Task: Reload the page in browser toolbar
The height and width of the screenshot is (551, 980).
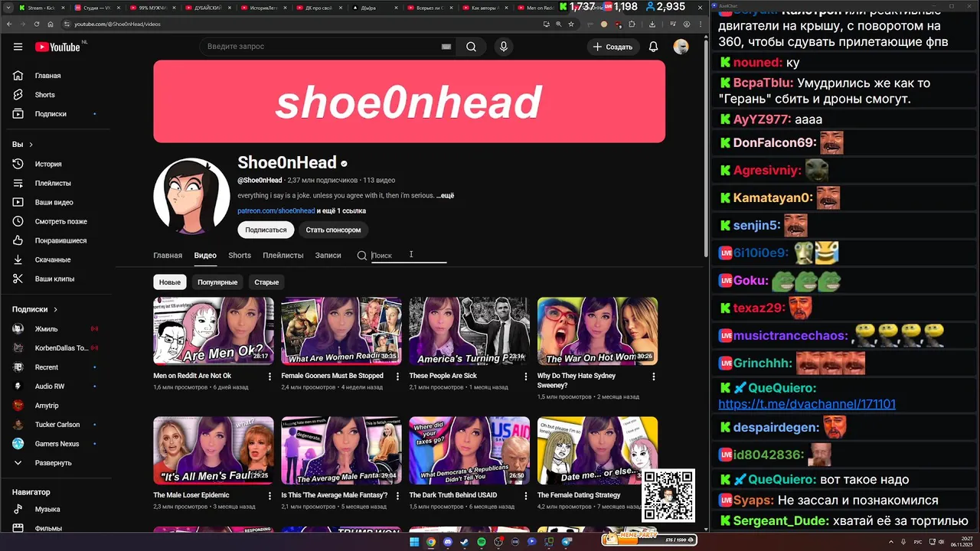Action: tap(37, 24)
